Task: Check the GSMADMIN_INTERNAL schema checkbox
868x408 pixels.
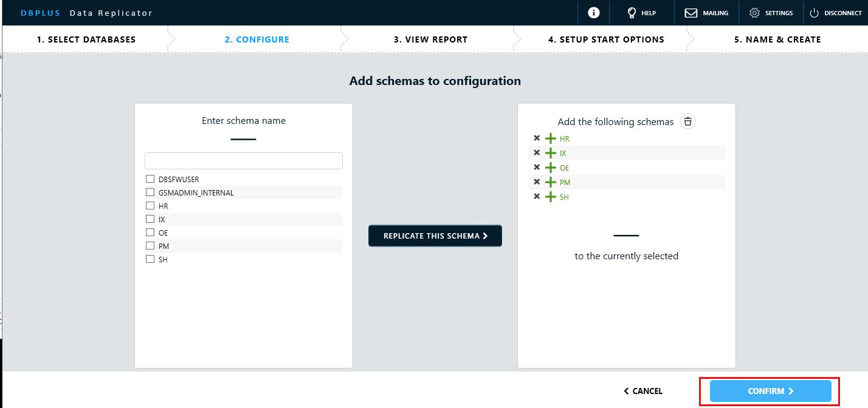Action: tap(150, 192)
